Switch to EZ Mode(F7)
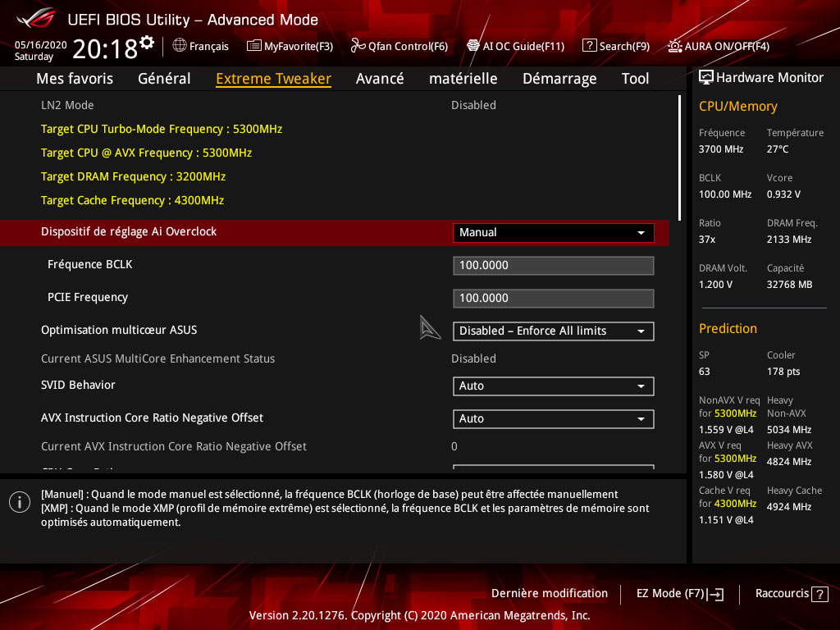The height and width of the screenshot is (630, 840). click(680, 593)
